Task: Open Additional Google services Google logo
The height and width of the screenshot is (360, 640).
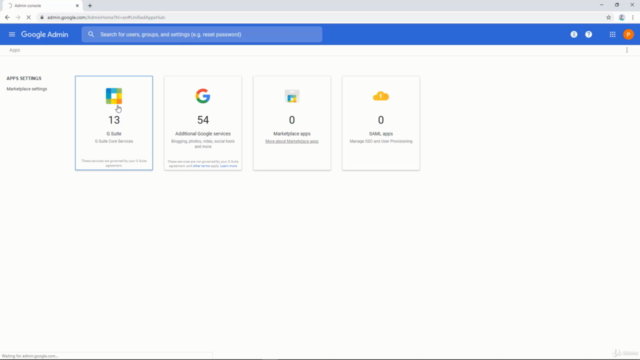Action: [x=203, y=96]
